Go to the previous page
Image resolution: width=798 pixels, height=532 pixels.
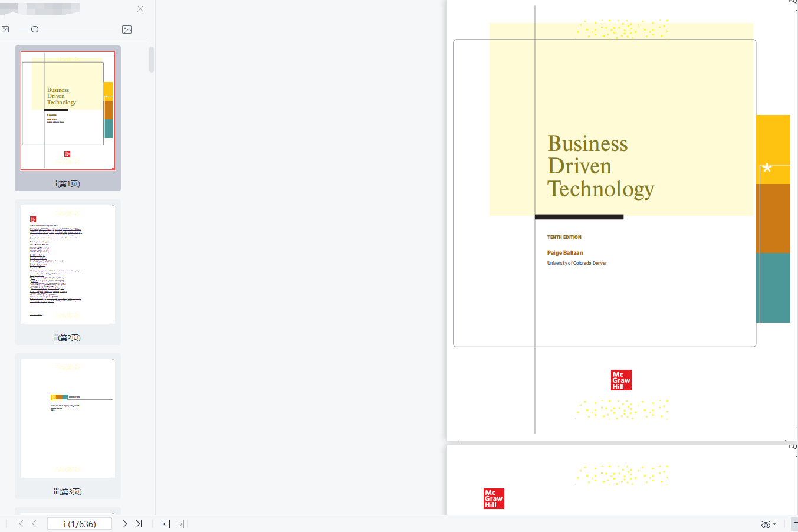pyautogui.click(x=35, y=524)
